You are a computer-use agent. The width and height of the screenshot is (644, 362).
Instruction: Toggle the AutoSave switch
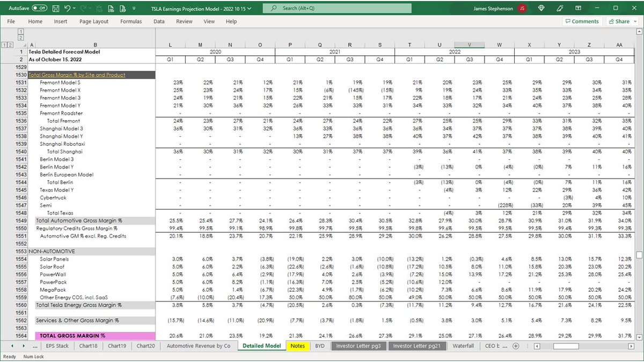tap(39, 9)
